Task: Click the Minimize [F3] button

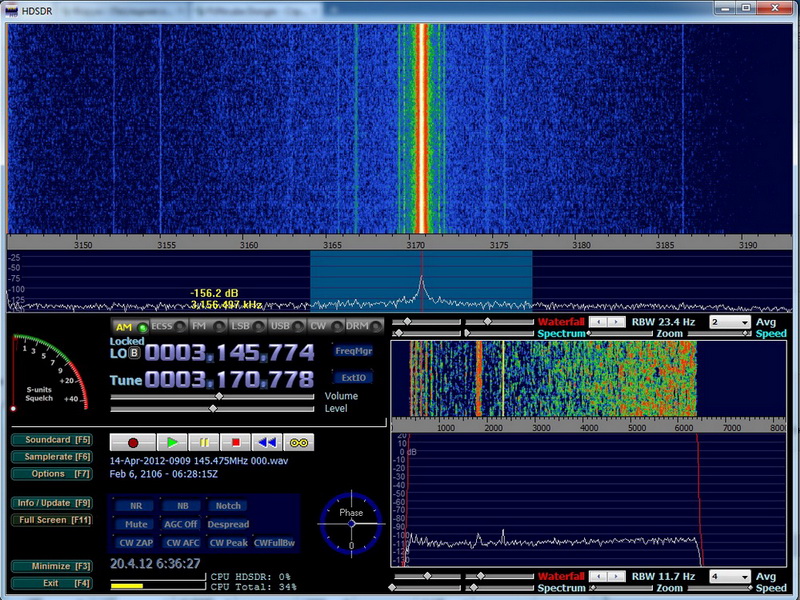Action: pyautogui.click(x=52, y=566)
